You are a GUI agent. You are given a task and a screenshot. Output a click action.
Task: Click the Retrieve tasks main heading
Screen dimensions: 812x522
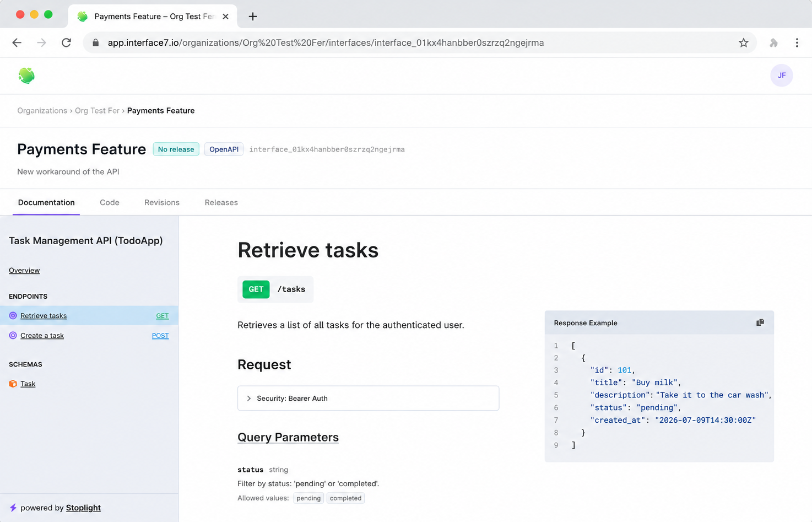point(308,250)
